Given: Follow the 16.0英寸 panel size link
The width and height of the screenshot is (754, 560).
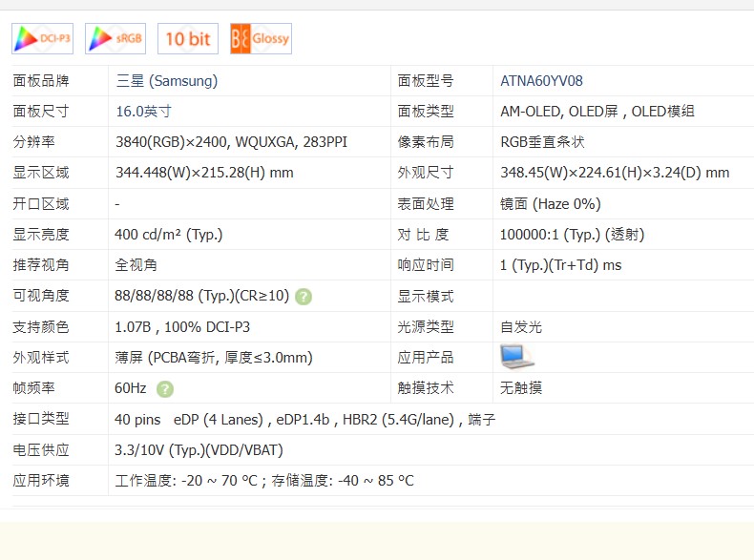Looking at the screenshot, I should [x=143, y=112].
